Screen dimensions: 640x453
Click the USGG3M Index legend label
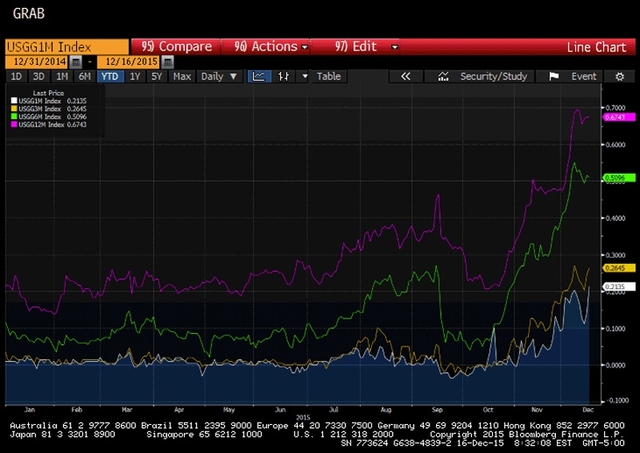[x=40, y=109]
